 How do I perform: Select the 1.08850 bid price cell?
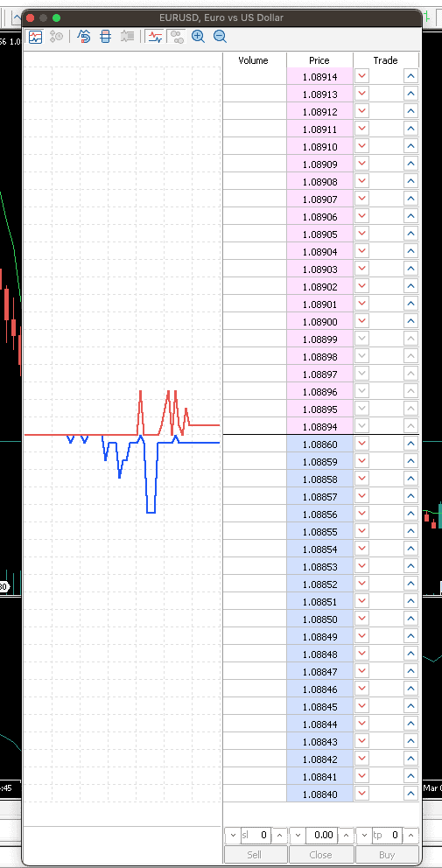pyautogui.click(x=319, y=619)
